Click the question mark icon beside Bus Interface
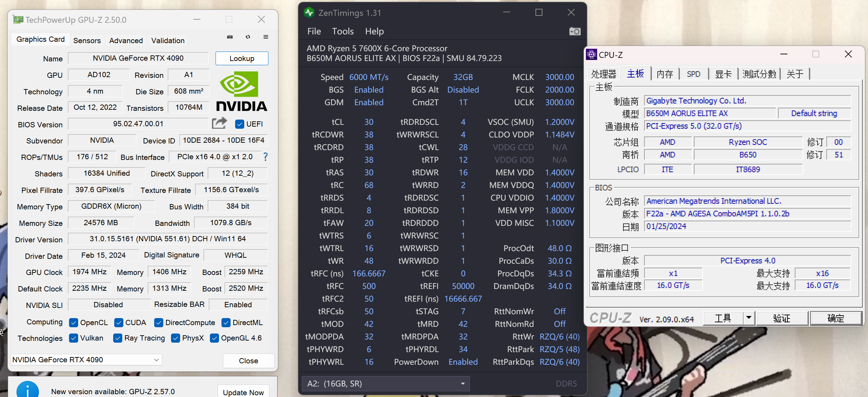Image resolution: width=868 pixels, height=397 pixels. pyautogui.click(x=265, y=157)
